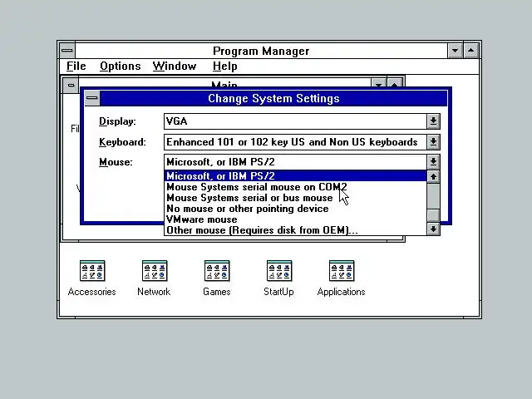
Task: Click the Program Manager title bar
Action: (x=261, y=51)
